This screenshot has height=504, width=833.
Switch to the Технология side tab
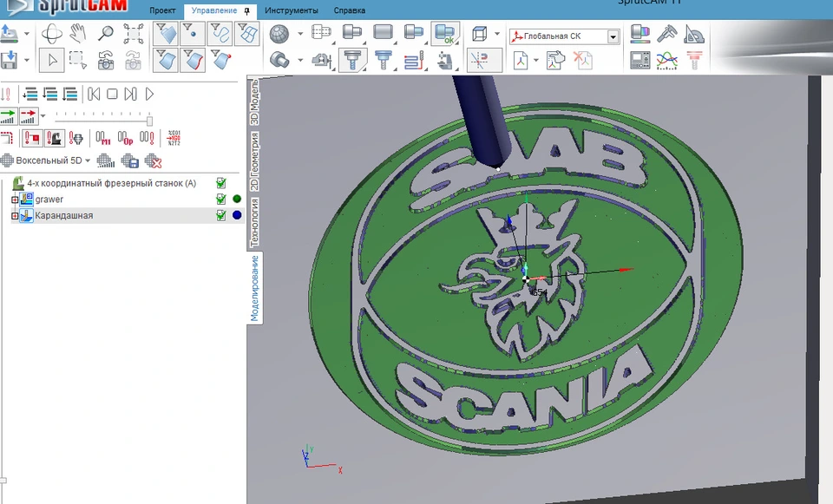pos(255,222)
